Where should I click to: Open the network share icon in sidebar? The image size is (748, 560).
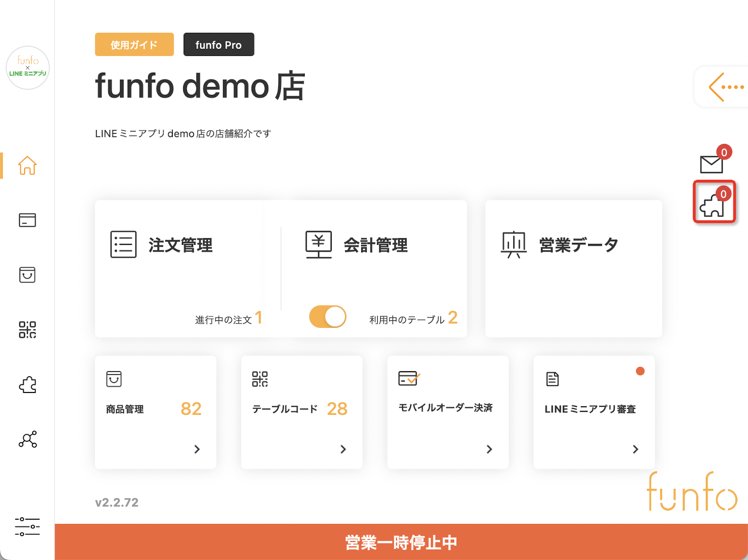point(28,439)
